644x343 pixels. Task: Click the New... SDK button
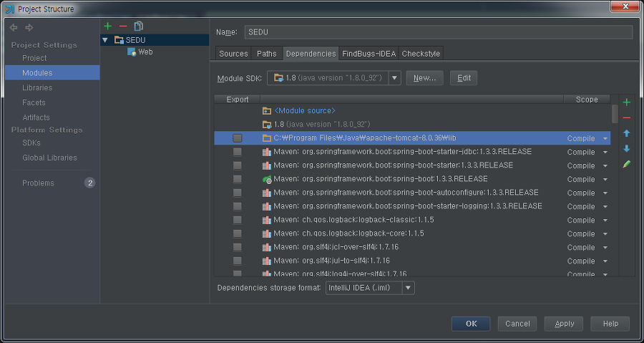(x=424, y=77)
